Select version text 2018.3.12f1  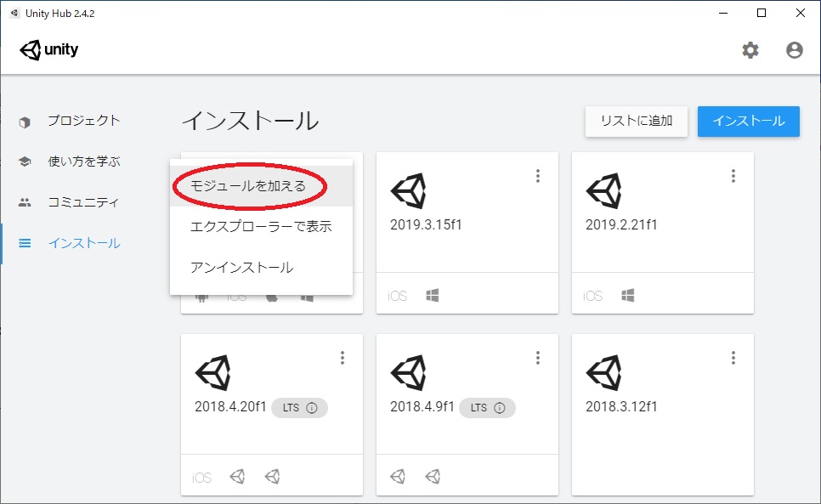(x=621, y=406)
